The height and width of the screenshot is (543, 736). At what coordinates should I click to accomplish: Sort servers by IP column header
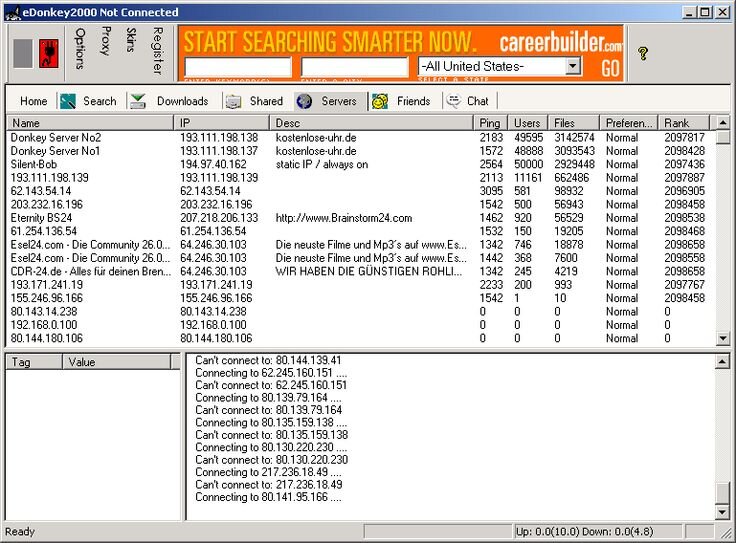[x=222, y=123]
